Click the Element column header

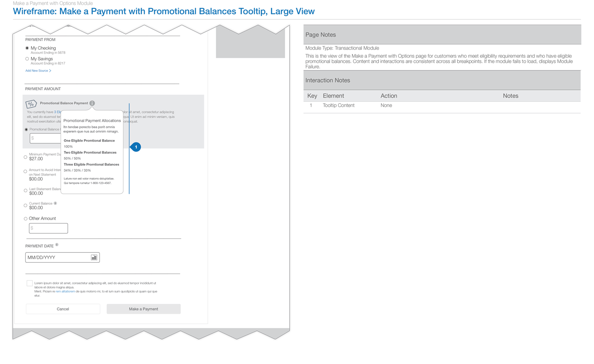[x=333, y=96]
